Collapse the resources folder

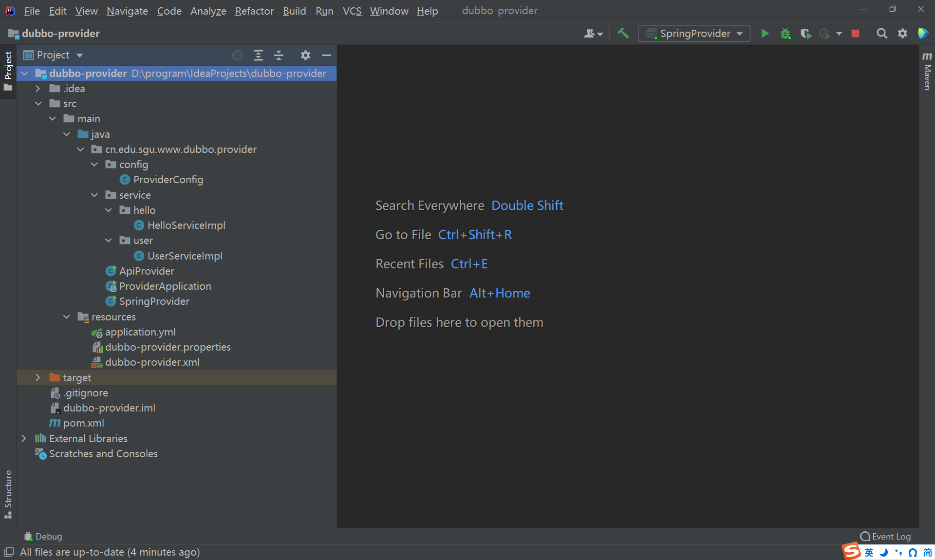pyautogui.click(x=66, y=317)
